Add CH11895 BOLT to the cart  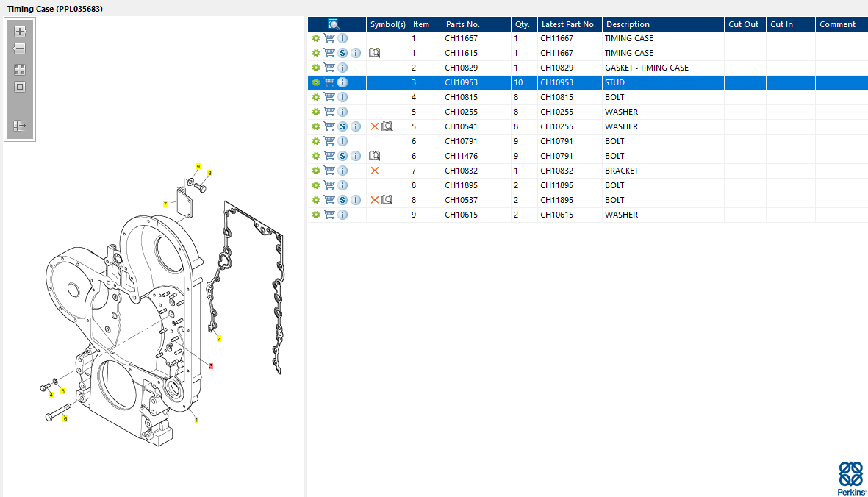(x=329, y=185)
